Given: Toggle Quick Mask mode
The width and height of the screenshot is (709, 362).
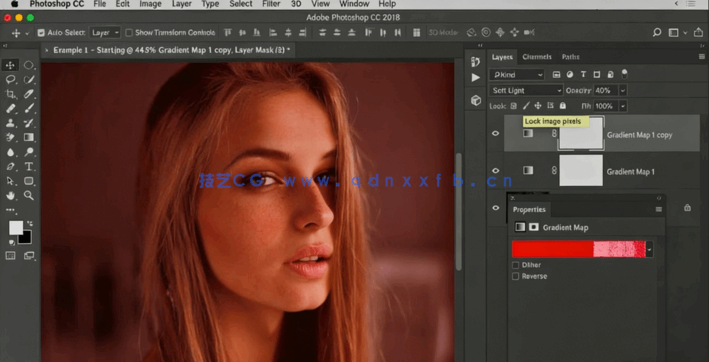Looking at the screenshot, I should pyautogui.click(x=10, y=256).
